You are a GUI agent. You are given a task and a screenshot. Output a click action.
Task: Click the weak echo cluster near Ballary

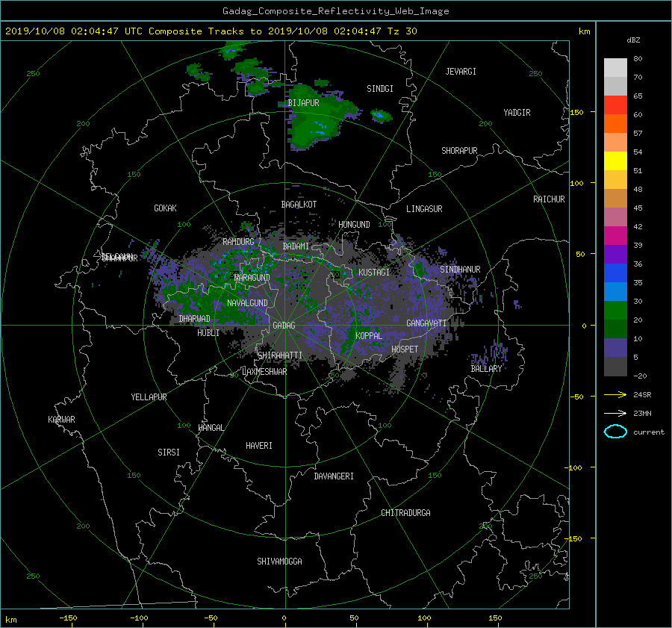pos(491,354)
